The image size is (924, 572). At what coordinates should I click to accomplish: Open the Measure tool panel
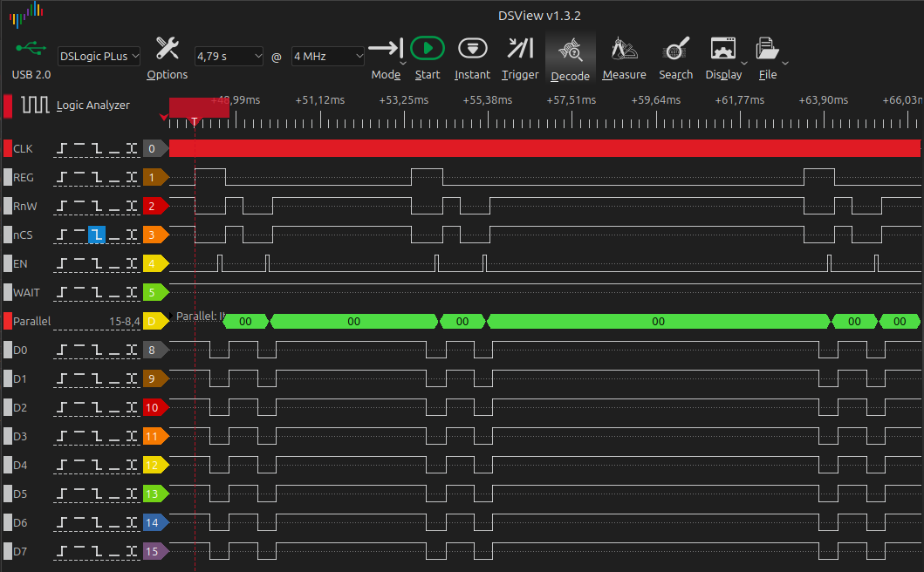coord(624,49)
